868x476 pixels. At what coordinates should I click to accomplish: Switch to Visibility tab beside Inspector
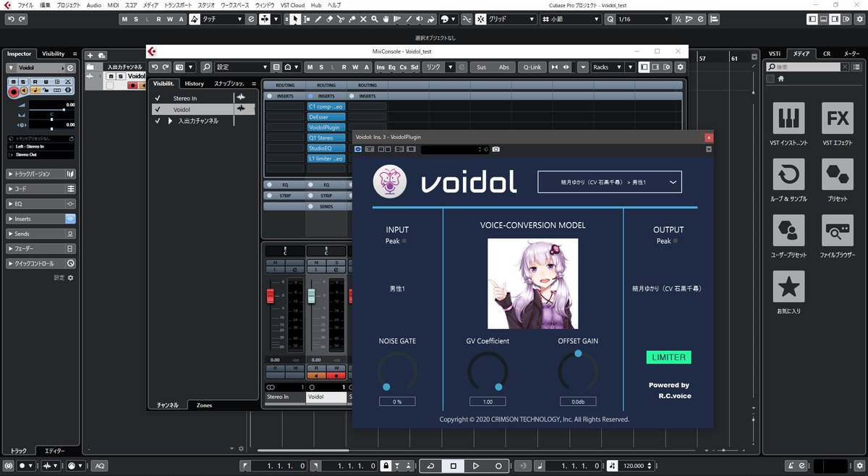click(x=53, y=54)
